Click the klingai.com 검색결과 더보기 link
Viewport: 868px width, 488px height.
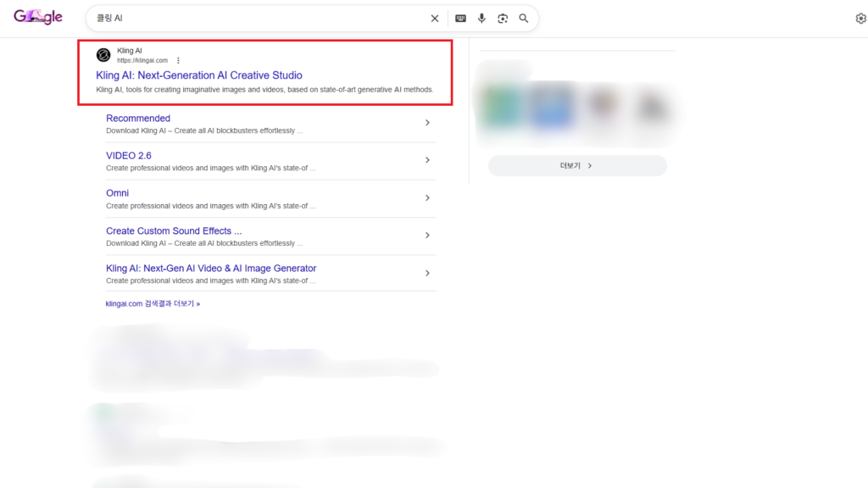pyautogui.click(x=153, y=303)
